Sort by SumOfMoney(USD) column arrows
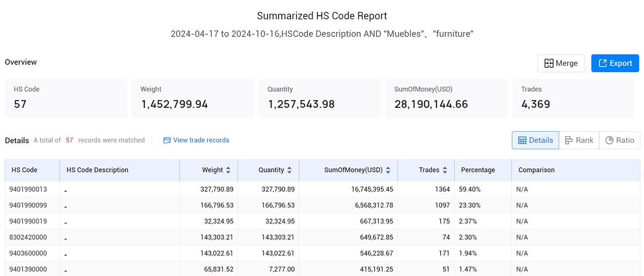Screen dimensions: 644x276 [x=388, y=170]
